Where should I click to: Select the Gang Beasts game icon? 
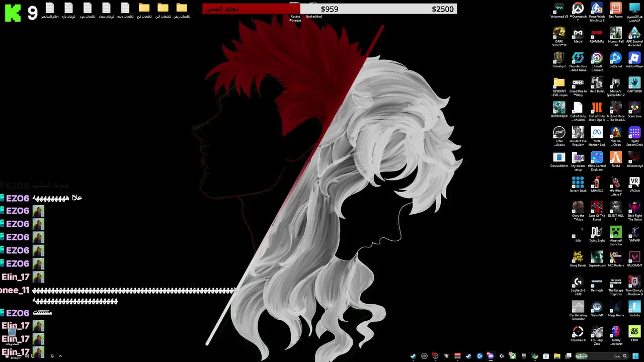point(578,259)
